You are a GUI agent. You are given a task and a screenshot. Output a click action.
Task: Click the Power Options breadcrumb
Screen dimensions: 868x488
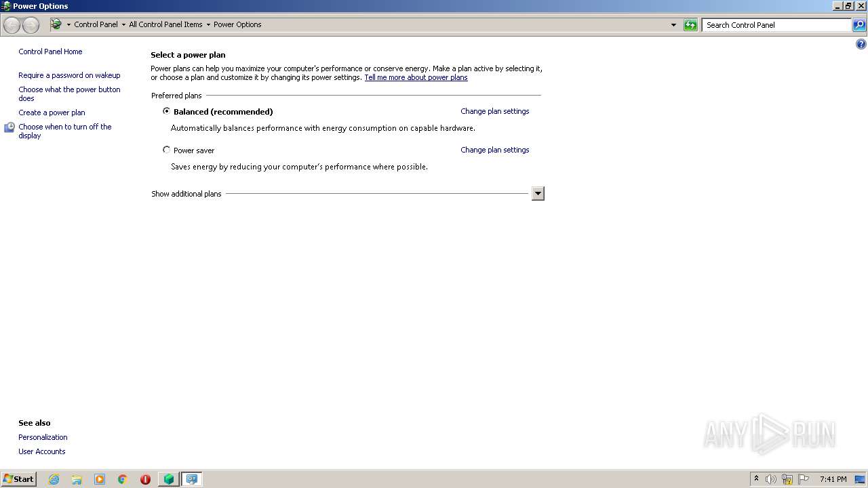click(237, 24)
